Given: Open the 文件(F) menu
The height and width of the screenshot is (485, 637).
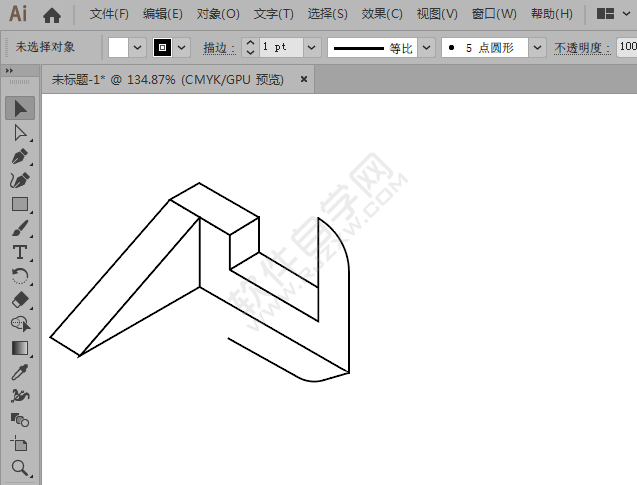Looking at the screenshot, I should 109,14.
